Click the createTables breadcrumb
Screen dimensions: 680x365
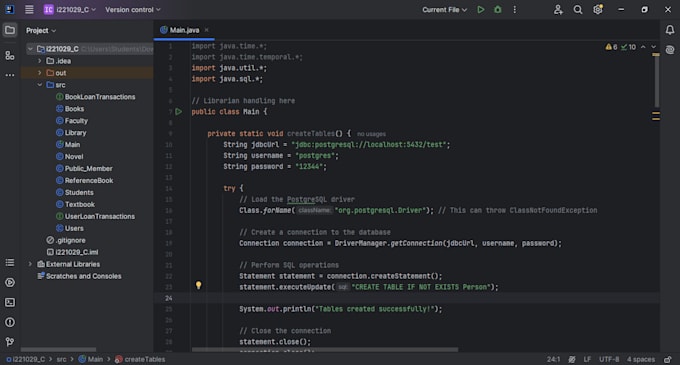[140, 359]
